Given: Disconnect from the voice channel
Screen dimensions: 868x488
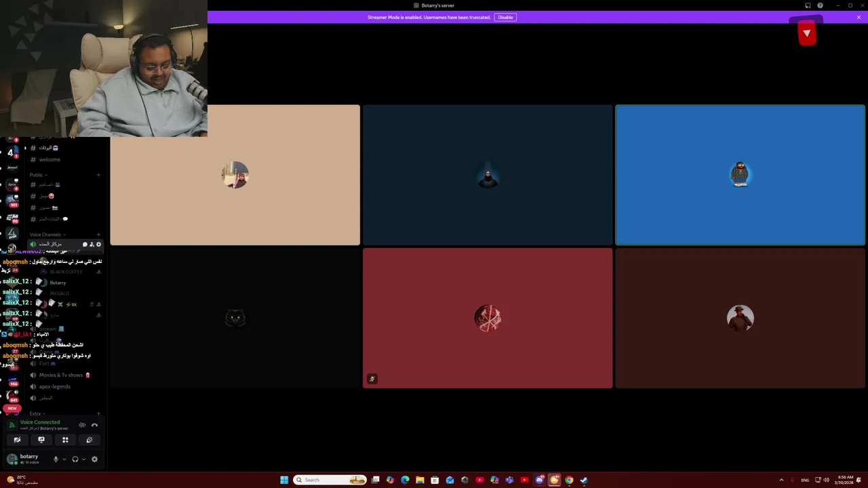Looking at the screenshot, I should point(94,425).
